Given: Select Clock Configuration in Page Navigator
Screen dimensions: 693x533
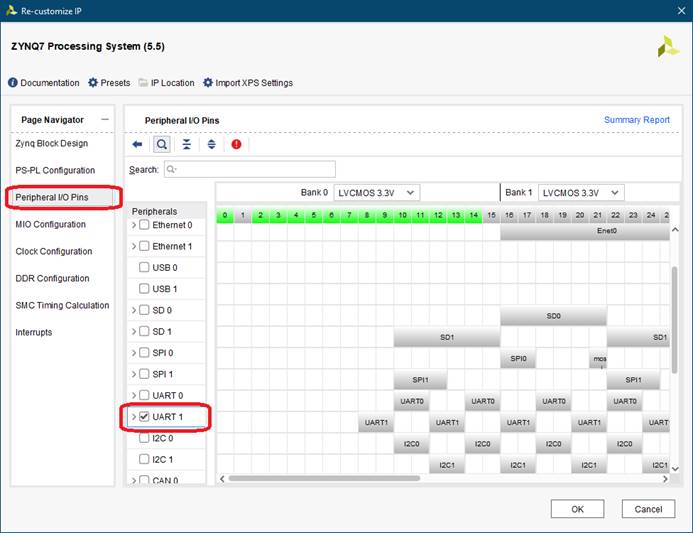Looking at the screenshot, I should [x=54, y=251].
